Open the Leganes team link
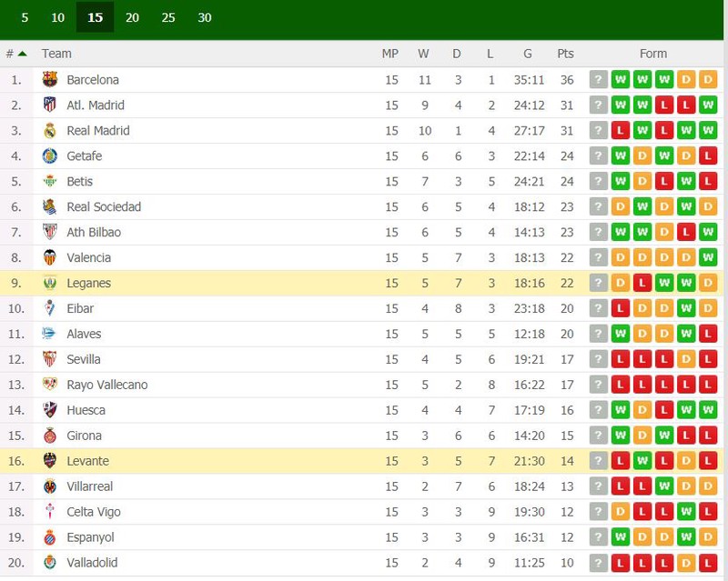728x581 pixels. point(88,283)
